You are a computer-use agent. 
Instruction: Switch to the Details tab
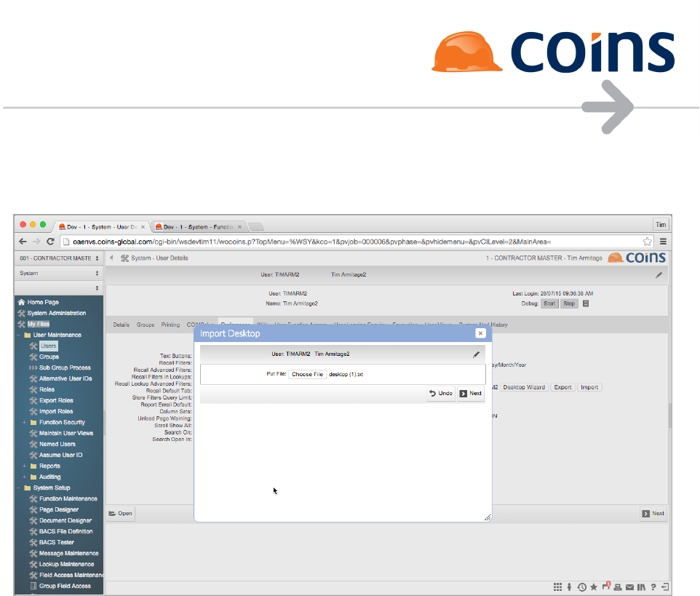[121, 325]
